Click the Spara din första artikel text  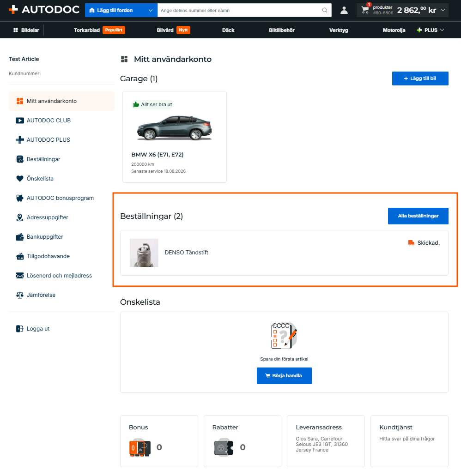coord(284,359)
